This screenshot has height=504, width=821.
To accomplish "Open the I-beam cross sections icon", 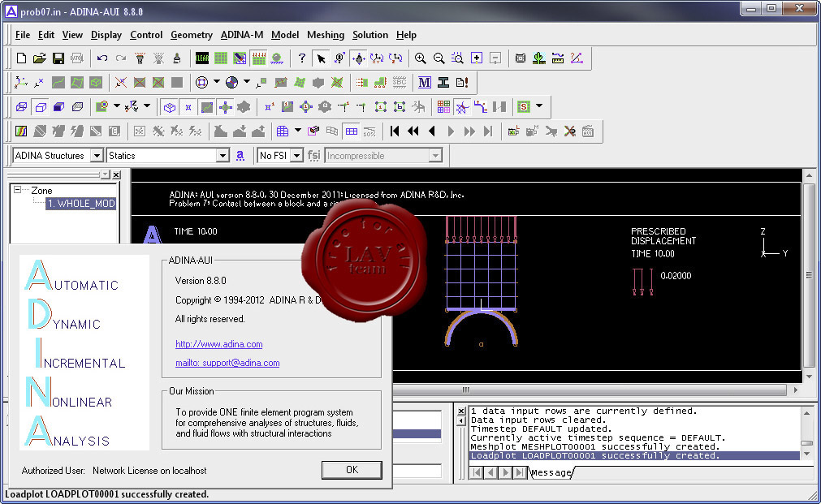I will point(443,82).
